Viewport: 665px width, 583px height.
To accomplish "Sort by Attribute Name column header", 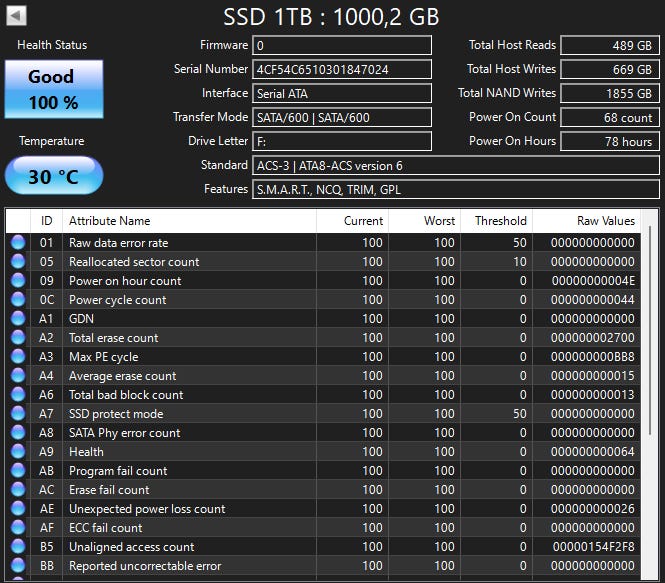I will click(188, 221).
